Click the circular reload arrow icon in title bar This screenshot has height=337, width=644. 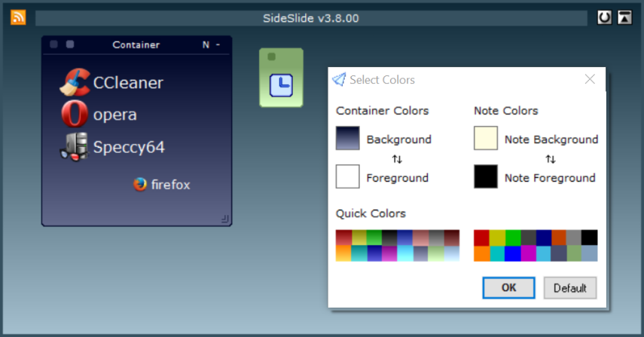[x=604, y=17]
